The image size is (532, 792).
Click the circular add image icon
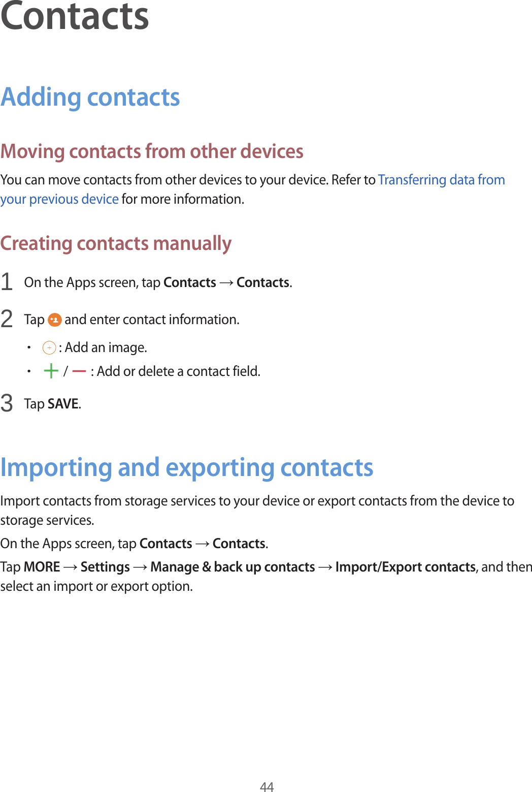tap(49, 348)
